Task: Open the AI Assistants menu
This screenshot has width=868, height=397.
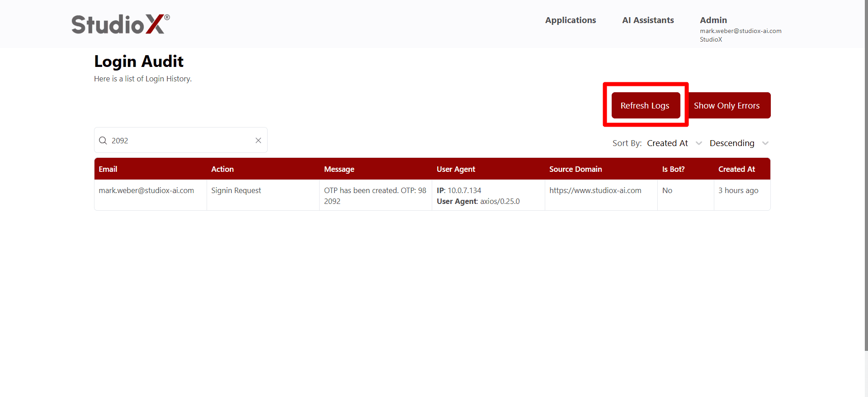Action: (648, 20)
